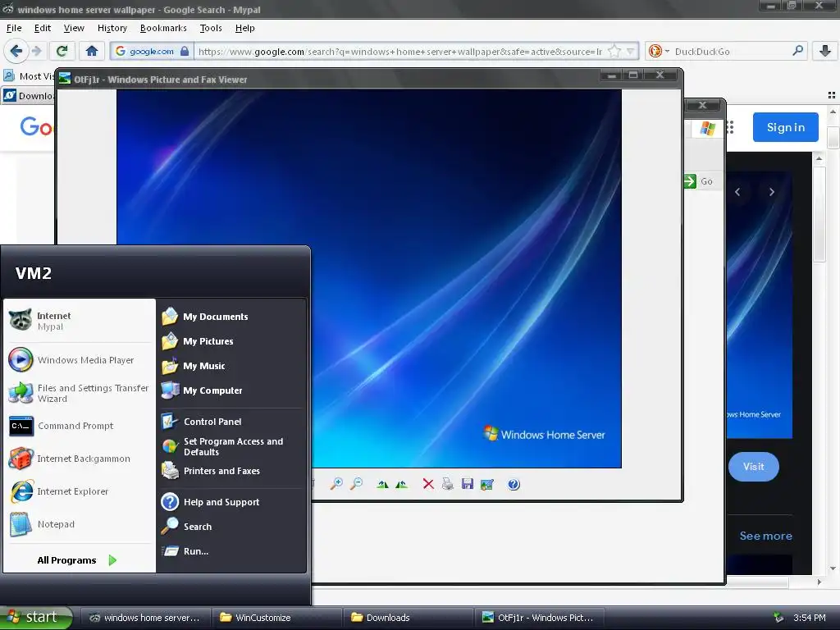
Task: Open the search engine selector dropdown
Action: click(659, 52)
